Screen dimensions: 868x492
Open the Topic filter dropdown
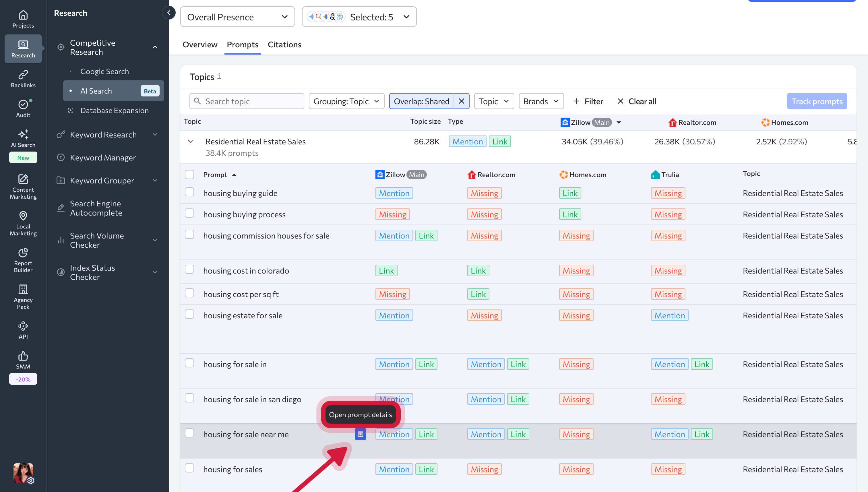494,101
